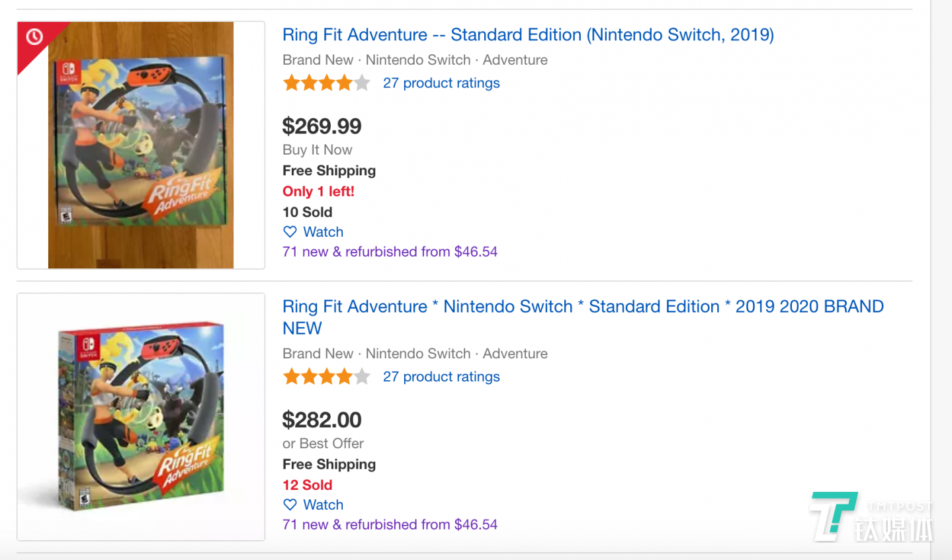Open the 2019 2020 BRAND NEW listing title
This screenshot has height=560, width=952.
coord(582,317)
